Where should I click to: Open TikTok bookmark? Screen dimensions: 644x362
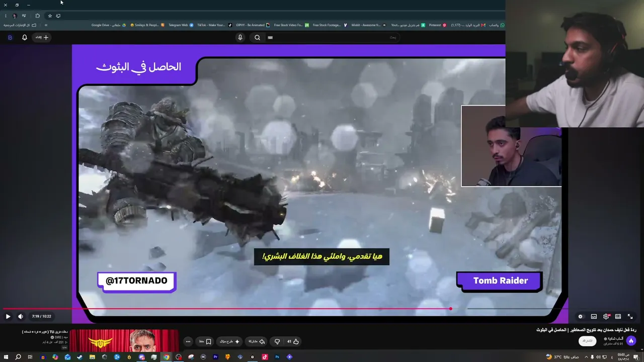[214, 25]
